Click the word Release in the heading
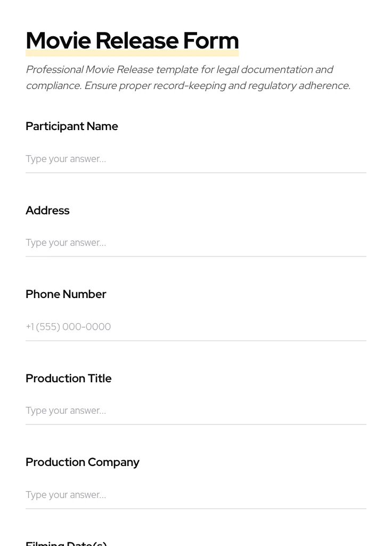Screen dimensions: 392x546 point(137,41)
